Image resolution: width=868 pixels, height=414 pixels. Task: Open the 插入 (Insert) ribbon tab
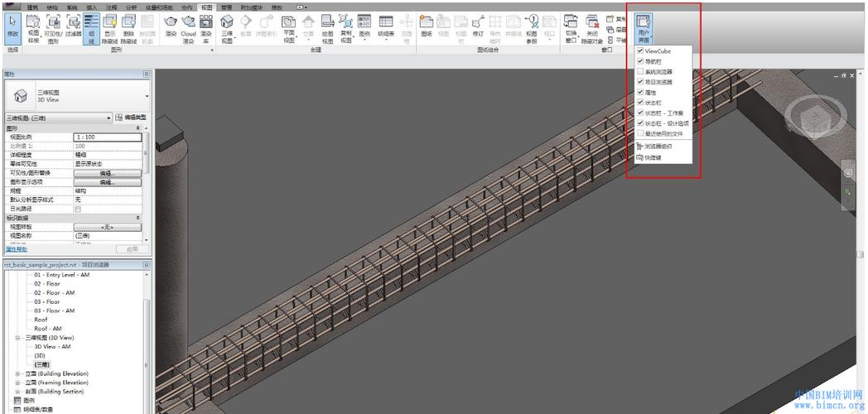point(92,7)
